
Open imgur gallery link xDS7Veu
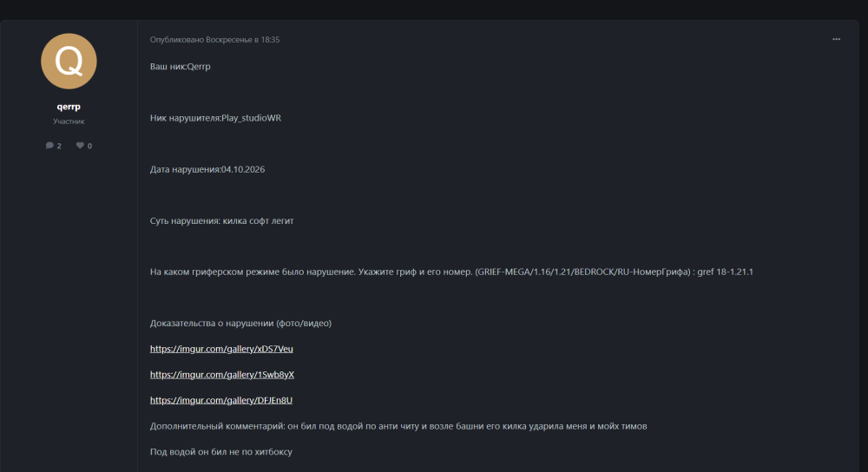pyautogui.click(x=221, y=349)
